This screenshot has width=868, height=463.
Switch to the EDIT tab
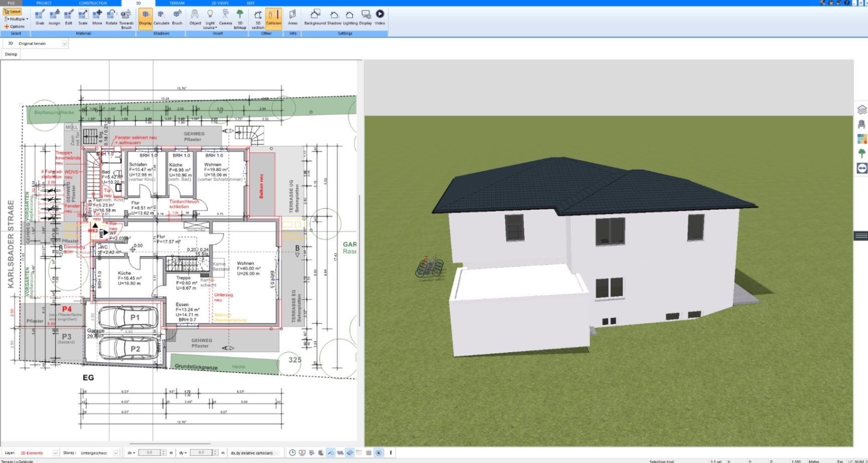[251, 3]
